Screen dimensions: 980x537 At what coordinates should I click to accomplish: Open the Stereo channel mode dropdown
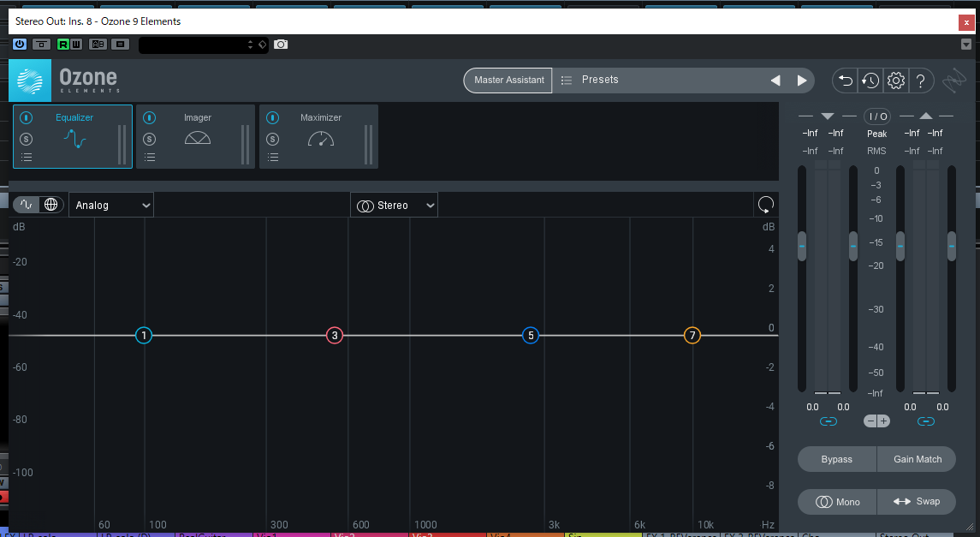click(394, 205)
